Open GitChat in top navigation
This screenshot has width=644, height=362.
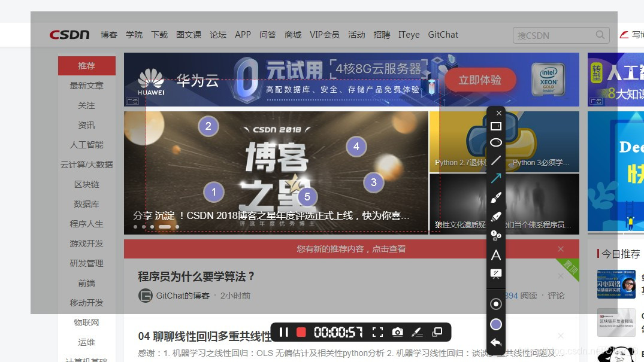click(443, 35)
